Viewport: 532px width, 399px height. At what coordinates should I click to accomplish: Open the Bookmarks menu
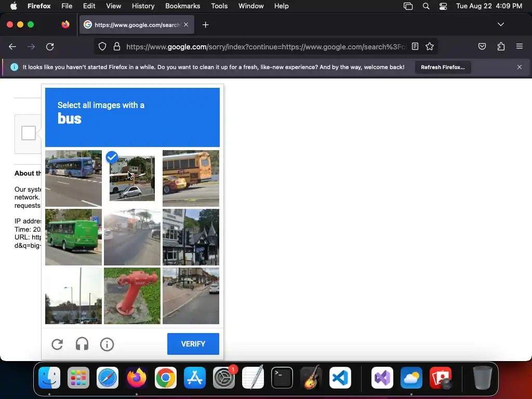pos(182,6)
